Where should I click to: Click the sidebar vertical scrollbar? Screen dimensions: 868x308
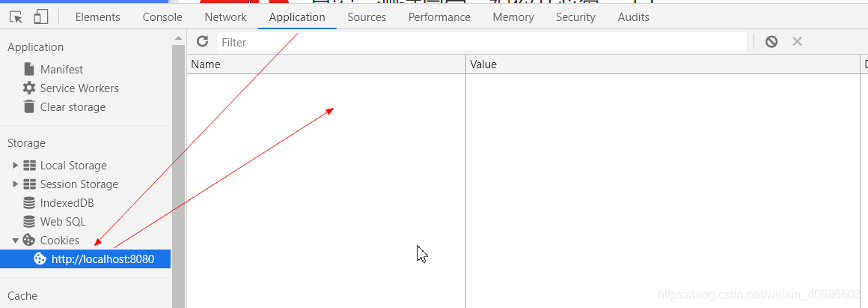point(178,172)
